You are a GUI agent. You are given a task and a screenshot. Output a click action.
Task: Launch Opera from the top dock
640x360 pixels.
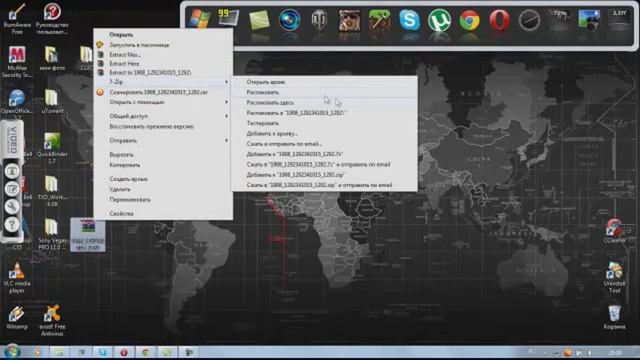500,20
